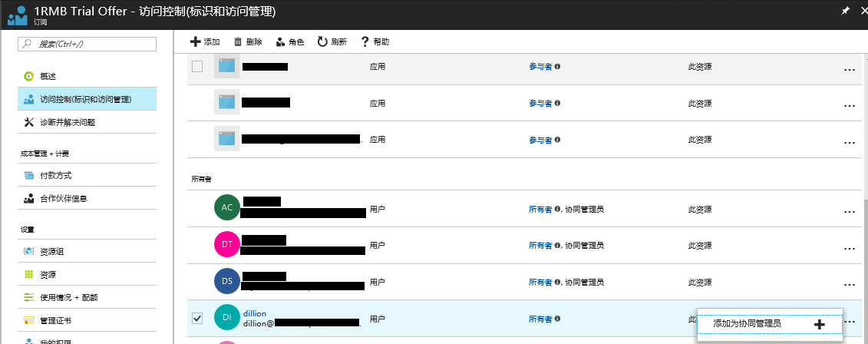Screen dimensions: 868x344
Task: Click the 搜索 search box in sidebar
Action: click(87, 44)
